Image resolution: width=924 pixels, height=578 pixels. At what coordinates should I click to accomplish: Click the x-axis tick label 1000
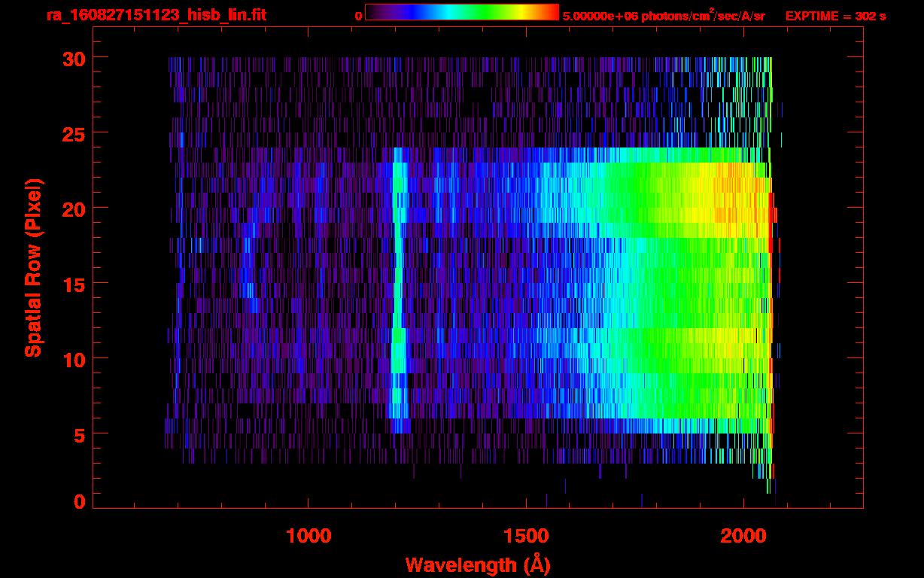coord(309,536)
